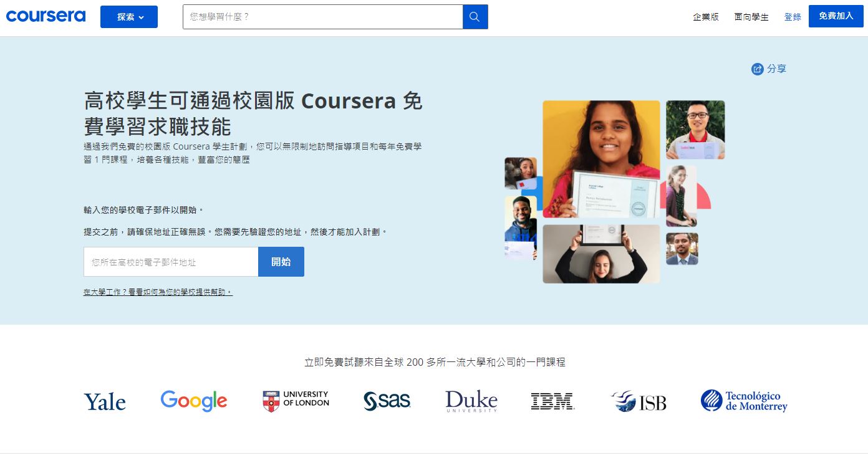This screenshot has height=463, width=868.
Task: Click the large photo of girl holding certificate
Action: click(601, 159)
